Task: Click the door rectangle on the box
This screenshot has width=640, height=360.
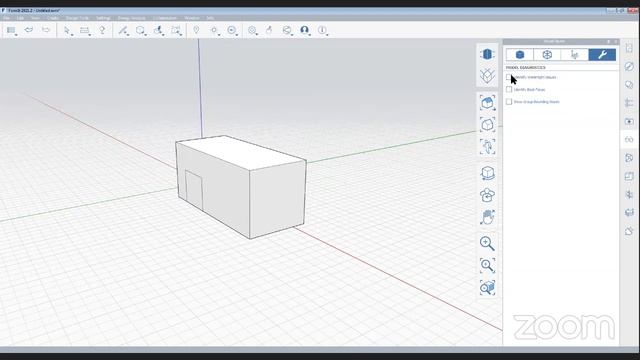Action: [x=194, y=190]
